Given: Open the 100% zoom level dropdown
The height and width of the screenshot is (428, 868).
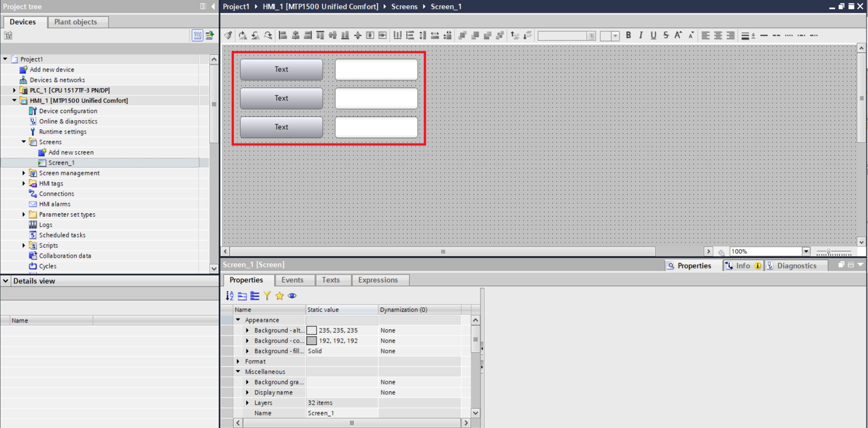Looking at the screenshot, I should pos(806,251).
